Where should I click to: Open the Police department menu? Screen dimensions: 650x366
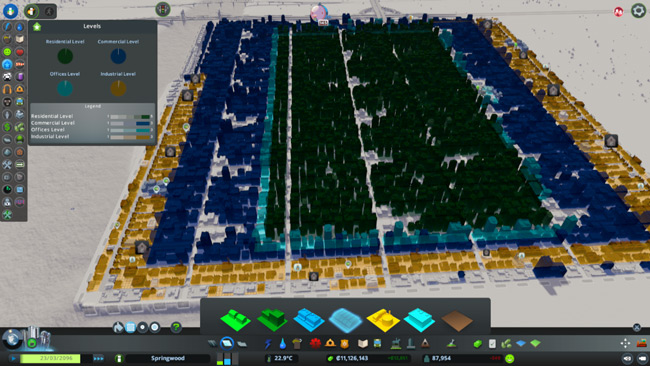(x=344, y=343)
